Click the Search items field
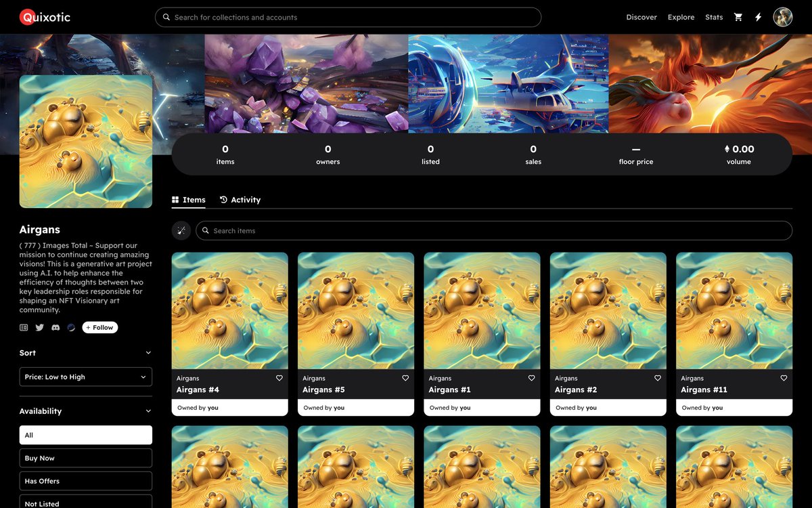Image resolution: width=812 pixels, height=508 pixels. pos(494,230)
